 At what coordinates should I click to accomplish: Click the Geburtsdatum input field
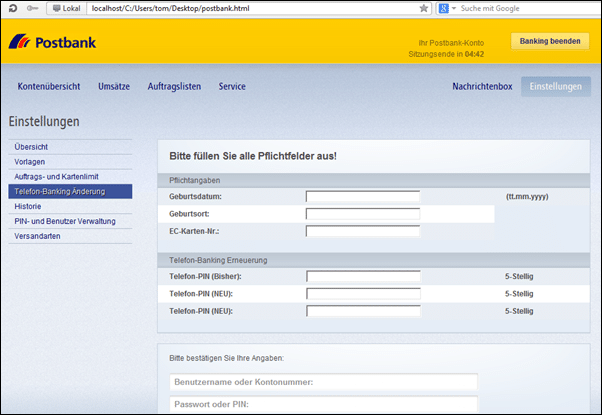pos(363,196)
